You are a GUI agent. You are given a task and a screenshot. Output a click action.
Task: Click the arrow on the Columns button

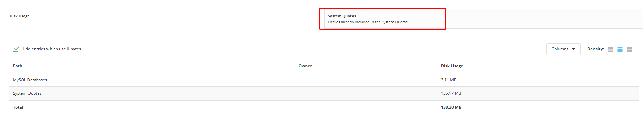click(573, 49)
